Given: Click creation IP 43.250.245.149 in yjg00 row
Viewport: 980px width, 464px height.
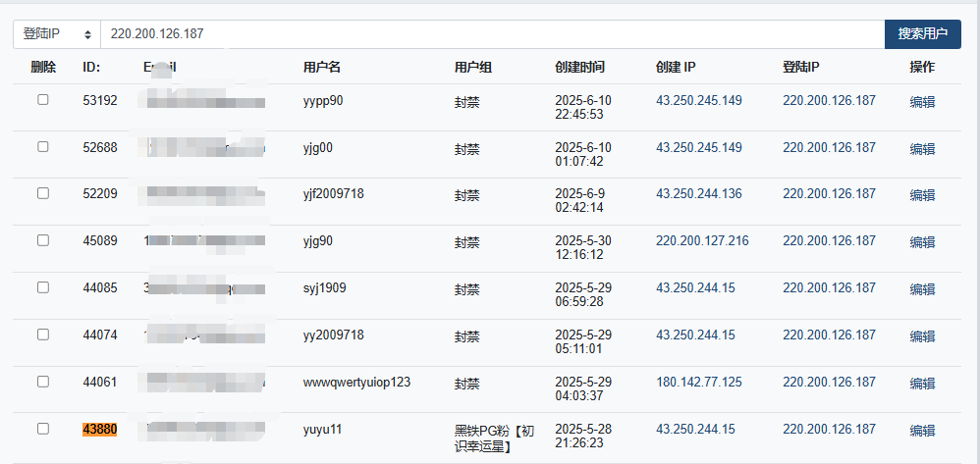Looking at the screenshot, I should (699, 147).
